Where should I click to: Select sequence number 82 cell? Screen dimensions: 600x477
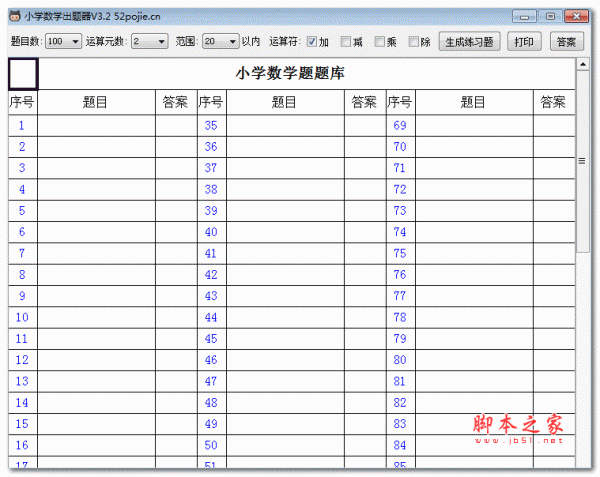coord(401,403)
